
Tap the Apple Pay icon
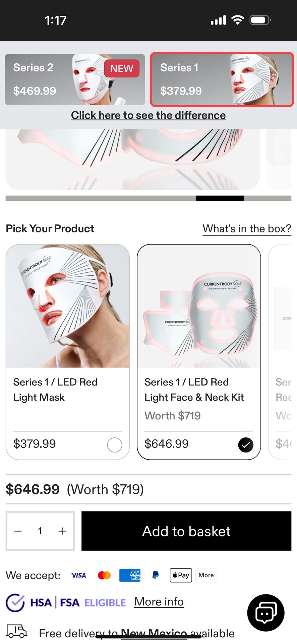(181, 575)
